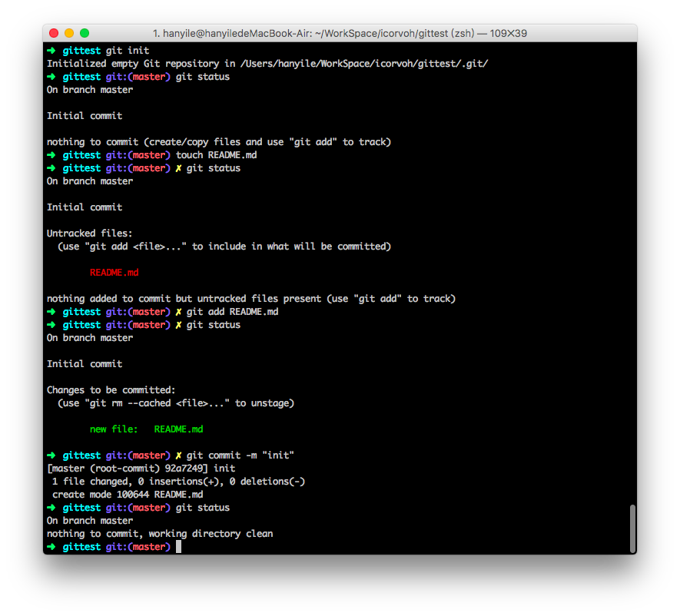The width and height of the screenshot is (680, 616).
Task: Click the green arrow before 'git init'
Action: 51,51
